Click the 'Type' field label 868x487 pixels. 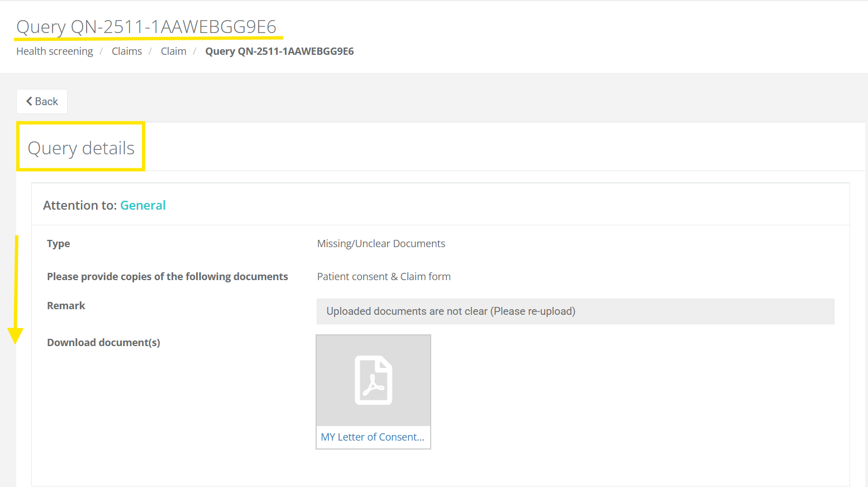59,244
